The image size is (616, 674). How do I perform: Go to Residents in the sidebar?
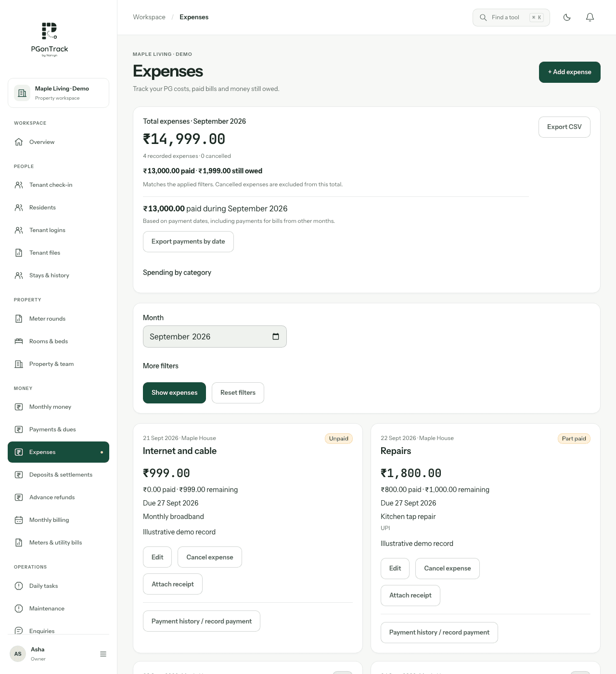point(58,207)
